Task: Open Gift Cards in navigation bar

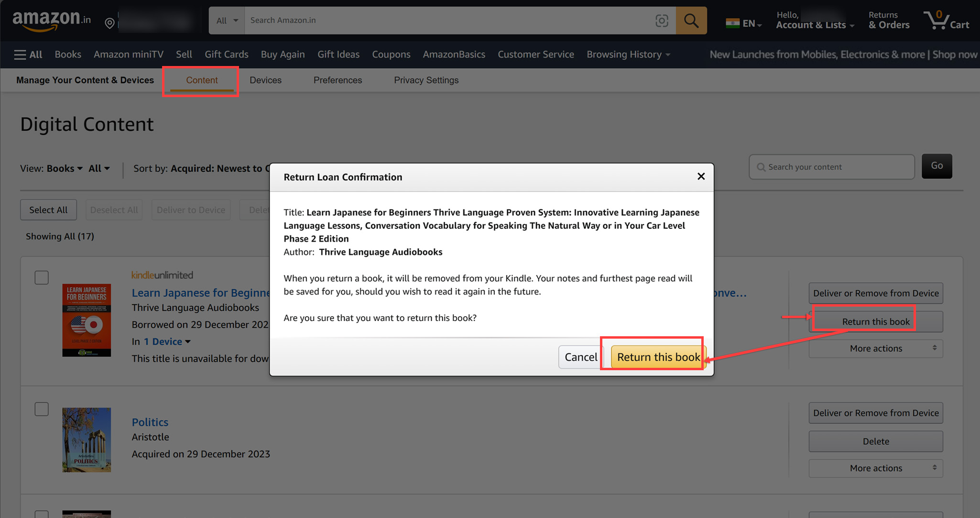Action: 227,55
